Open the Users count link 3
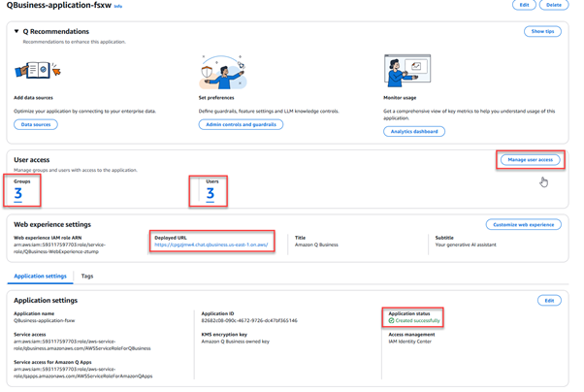Viewport: 584px width, 392px height. click(x=211, y=194)
